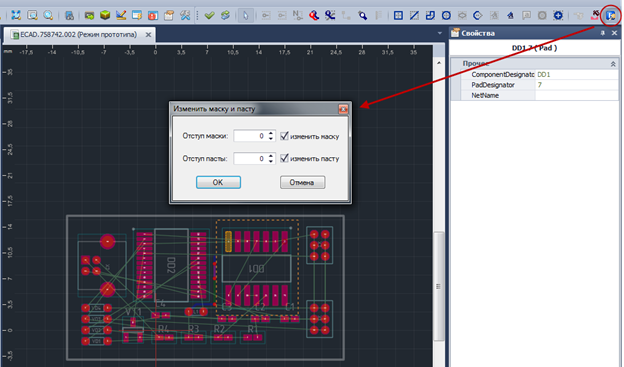Uncheck the 'изменить маску' checkbox
This screenshot has width=624, height=367.
[x=284, y=136]
